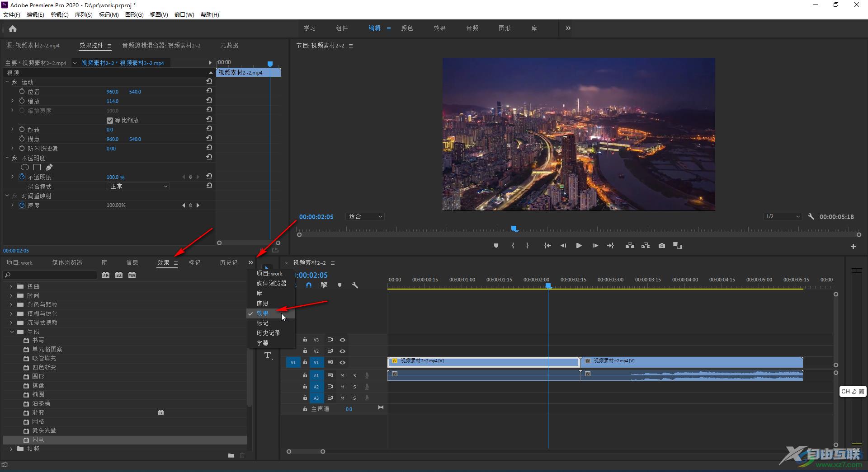
Task: Select the 视频素材~2.mp4 clip in timeline
Action: (692, 362)
